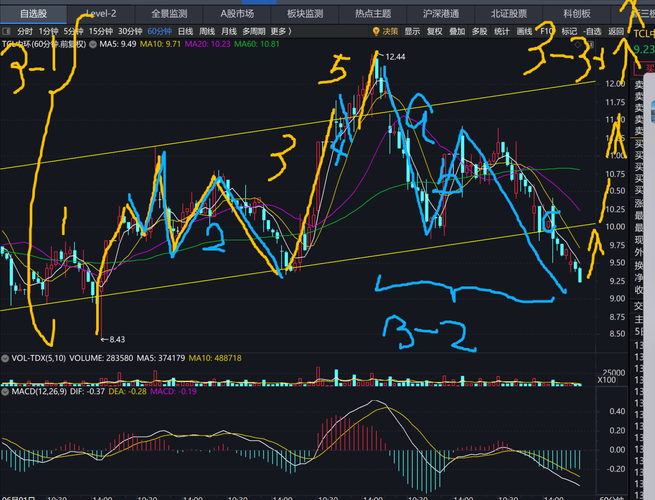Click the diamond icon at the chart's top-right corner
This screenshot has height=500, width=655.
(577, 44)
